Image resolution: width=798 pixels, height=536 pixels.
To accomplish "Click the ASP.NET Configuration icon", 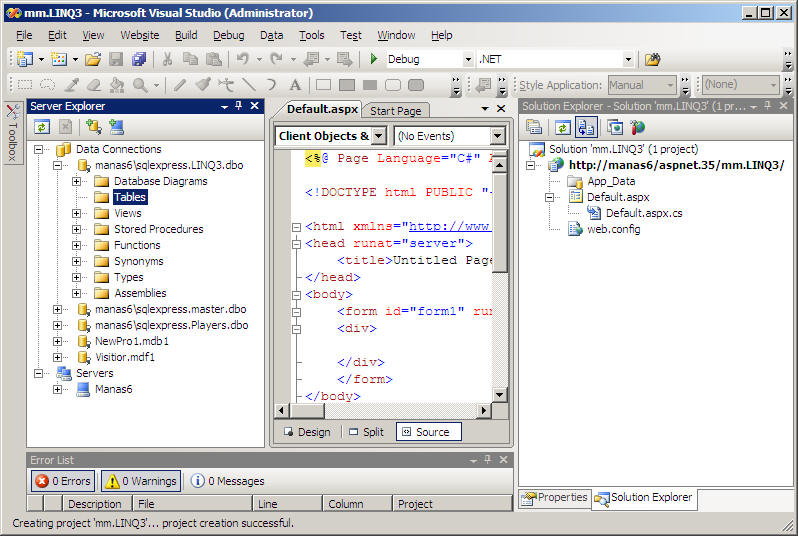I will (637, 127).
